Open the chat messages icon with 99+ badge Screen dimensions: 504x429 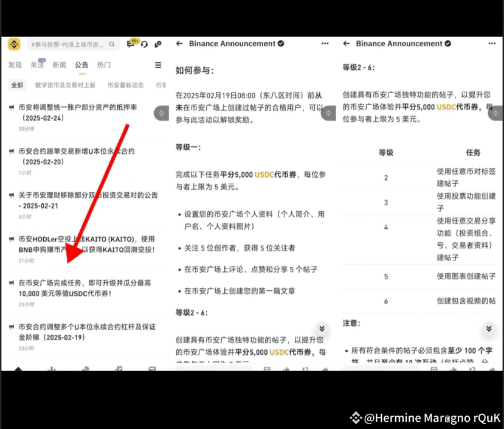coord(131,44)
